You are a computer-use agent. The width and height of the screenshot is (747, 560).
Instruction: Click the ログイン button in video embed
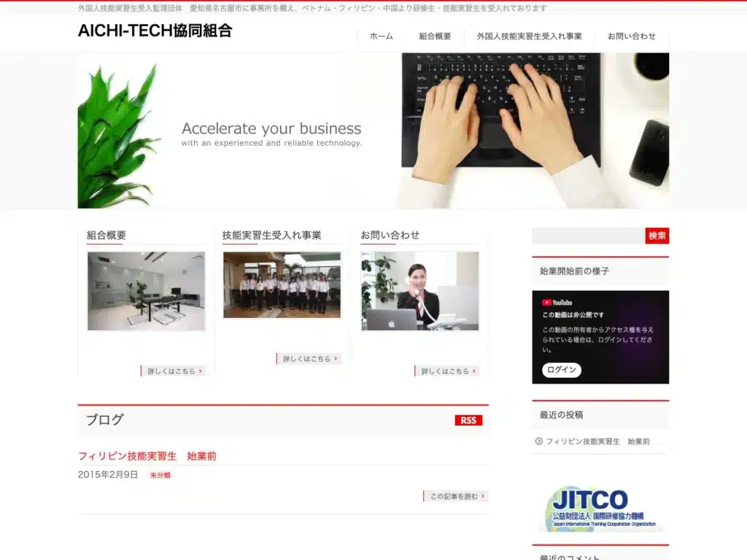(x=561, y=370)
